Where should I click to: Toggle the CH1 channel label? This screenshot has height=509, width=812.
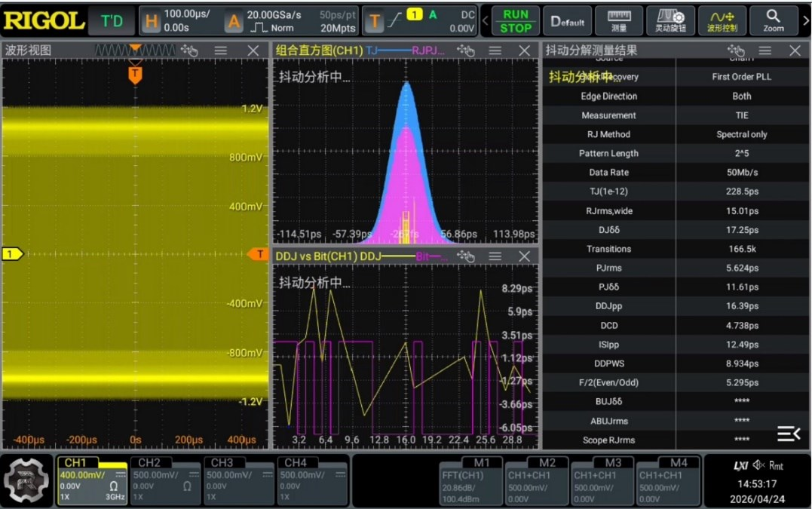coord(76,462)
